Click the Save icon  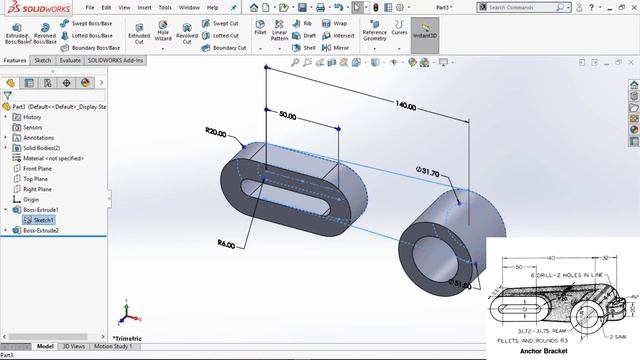pos(302,7)
